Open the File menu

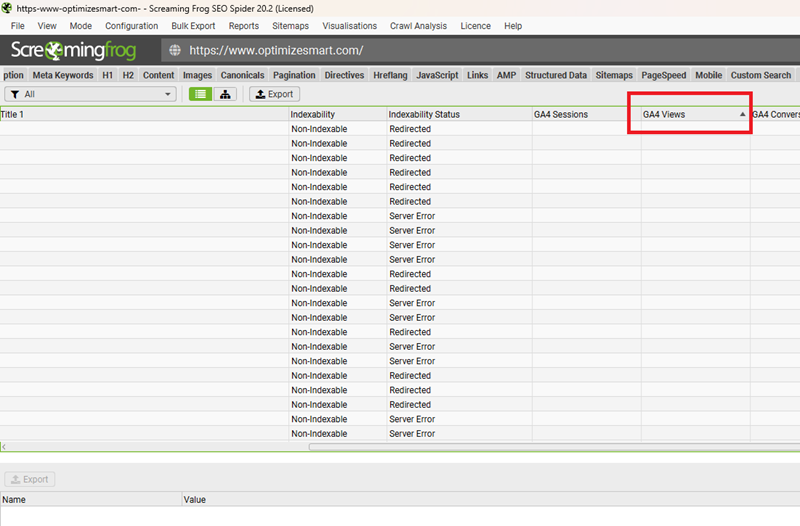(x=17, y=26)
